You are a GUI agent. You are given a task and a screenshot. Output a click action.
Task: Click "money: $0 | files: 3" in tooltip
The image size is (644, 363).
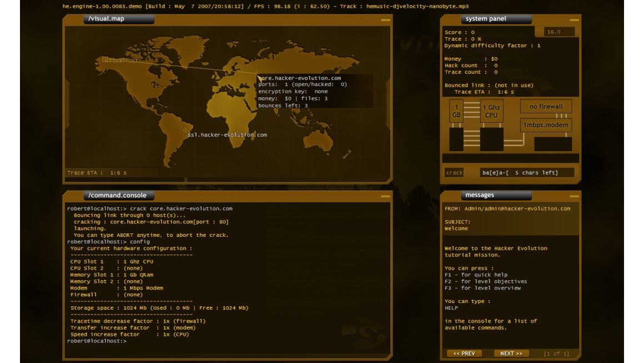[293, 98]
